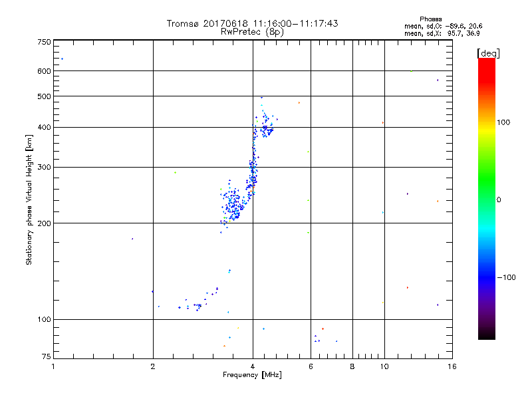Click the y-axis '600' tick label
This screenshot has height=399, width=532.
tap(44, 71)
